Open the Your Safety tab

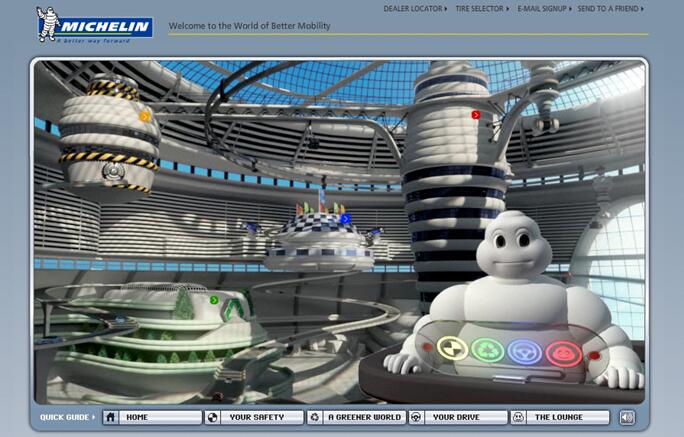[x=254, y=417]
